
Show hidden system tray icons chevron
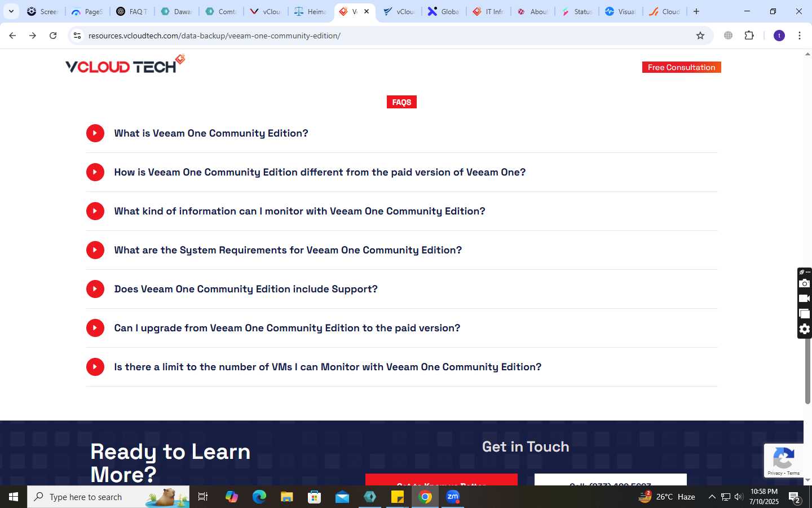click(x=712, y=497)
